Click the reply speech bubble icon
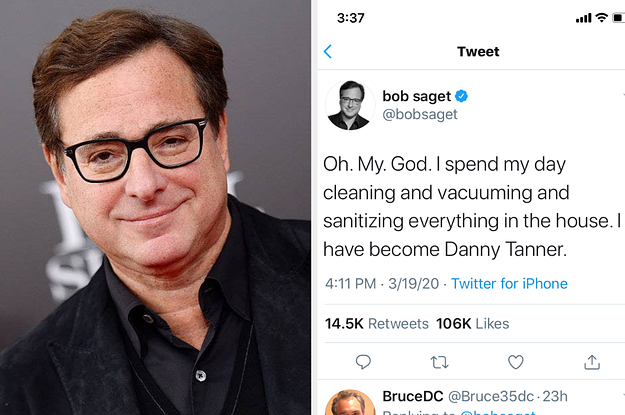This screenshot has width=625, height=415. 363,362
